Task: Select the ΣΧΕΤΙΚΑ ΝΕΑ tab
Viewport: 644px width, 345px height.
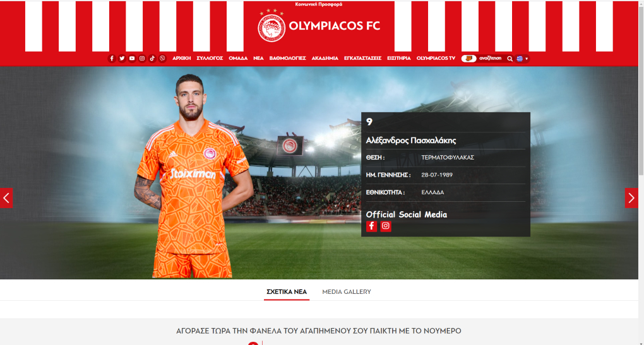Action: (287, 291)
